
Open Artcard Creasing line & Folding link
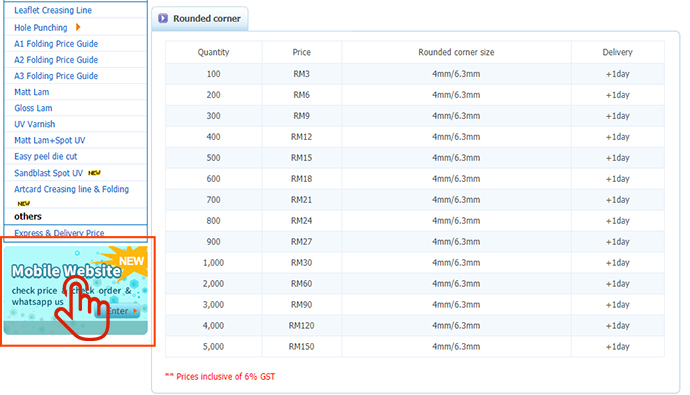(x=71, y=189)
